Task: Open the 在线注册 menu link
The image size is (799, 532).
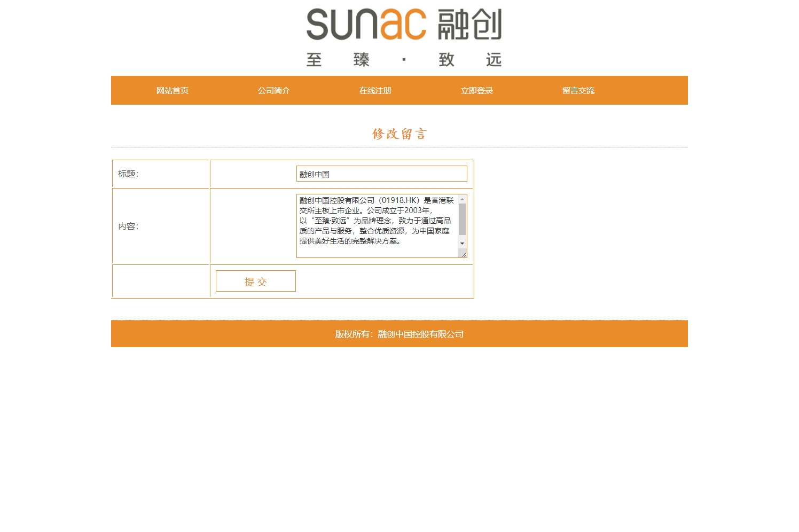Action: point(375,91)
